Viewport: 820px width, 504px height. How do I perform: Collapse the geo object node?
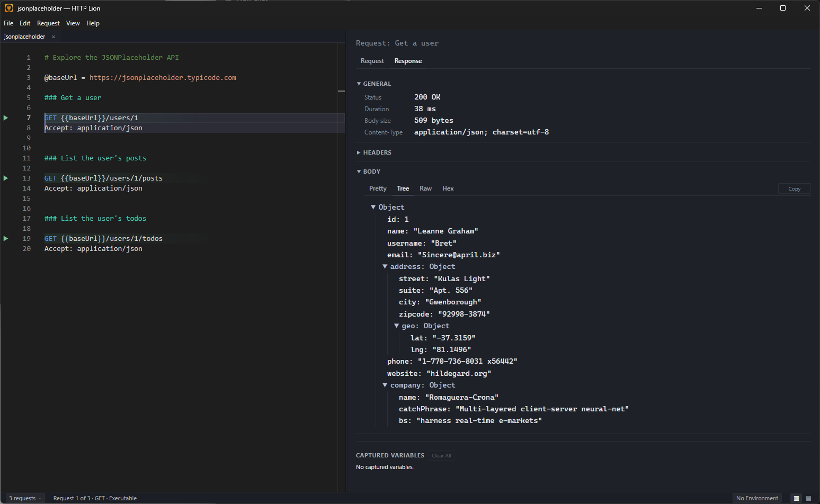pos(397,326)
